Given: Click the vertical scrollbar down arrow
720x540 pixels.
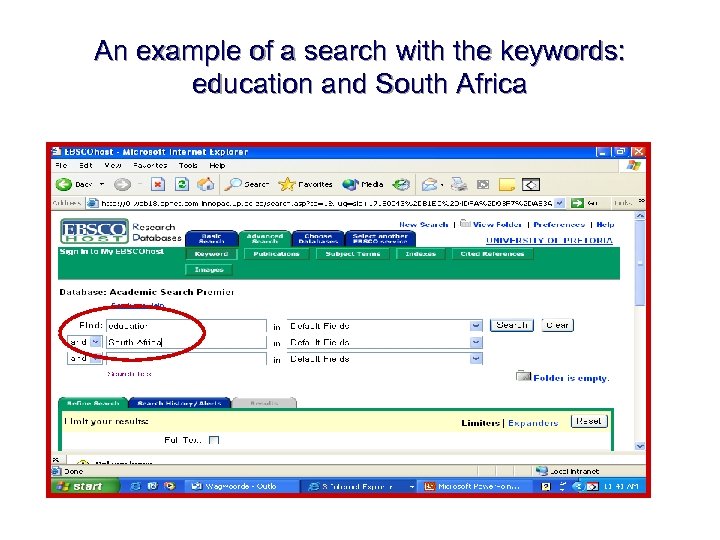Looking at the screenshot, I should coord(640,446).
